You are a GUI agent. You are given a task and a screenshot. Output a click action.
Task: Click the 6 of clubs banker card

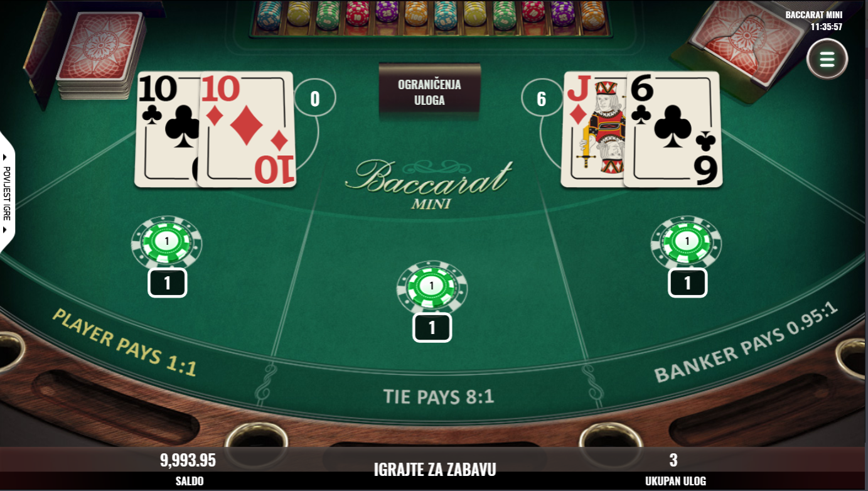coord(673,129)
